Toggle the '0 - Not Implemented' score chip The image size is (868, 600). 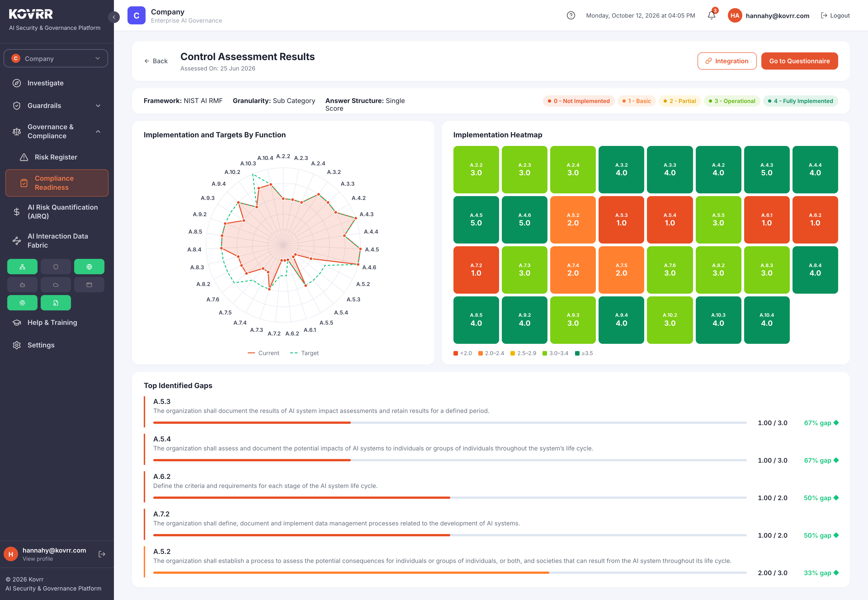pos(578,101)
